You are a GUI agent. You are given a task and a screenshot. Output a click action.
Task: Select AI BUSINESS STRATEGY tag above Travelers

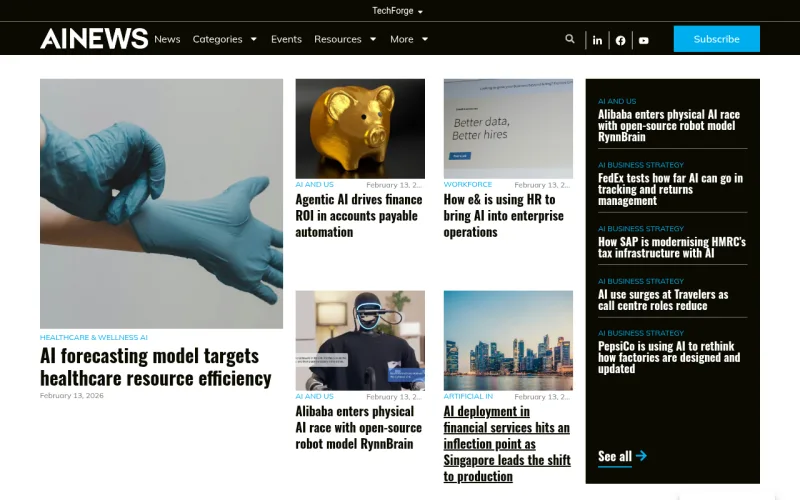(641, 282)
